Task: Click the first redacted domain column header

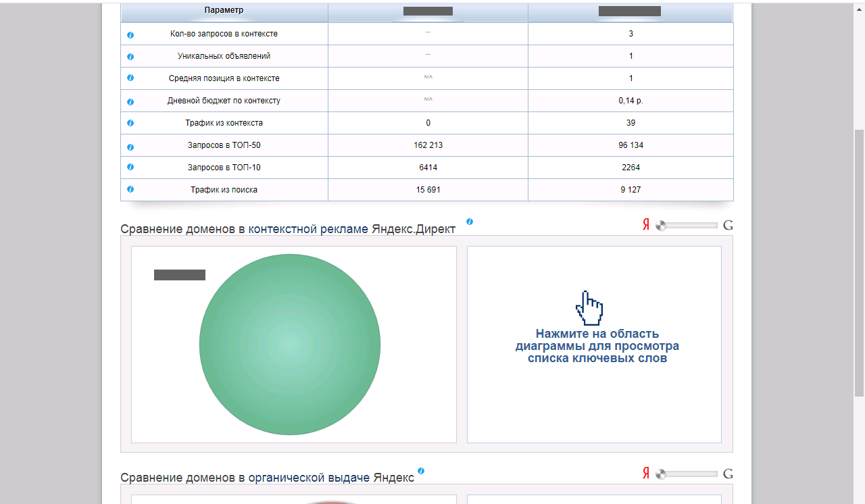Action: coord(428,11)
